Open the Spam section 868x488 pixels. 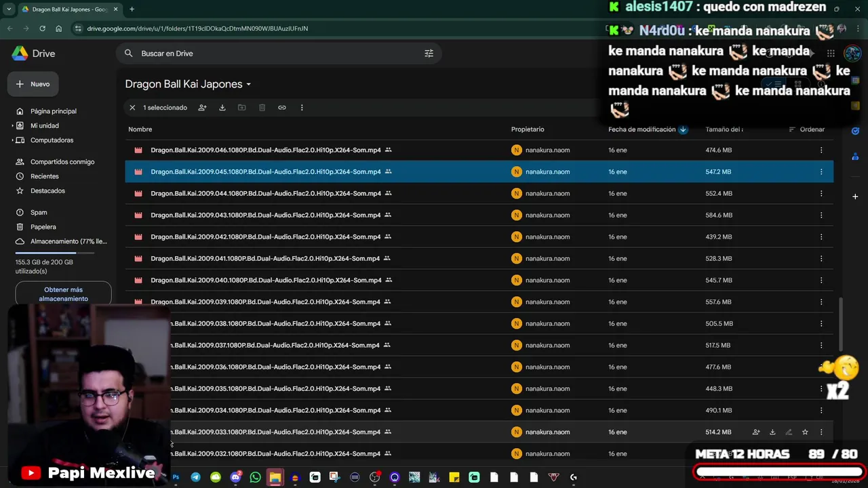[x=39, y=212]
